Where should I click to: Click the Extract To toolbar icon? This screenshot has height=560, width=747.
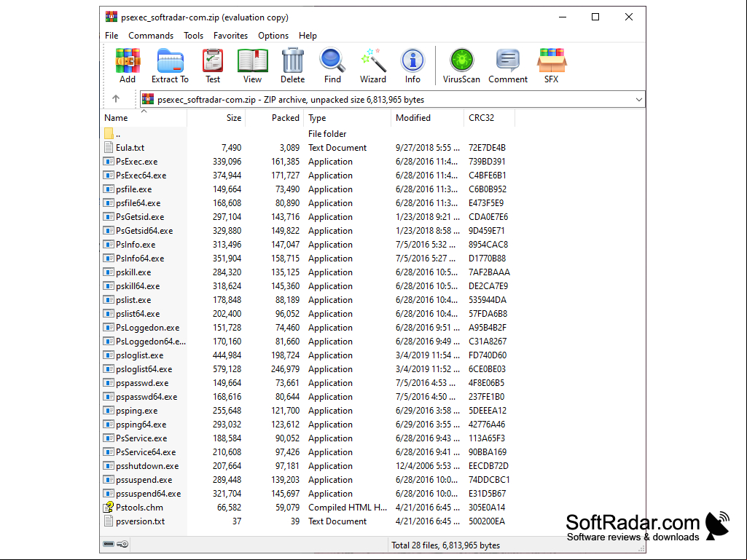170,60
